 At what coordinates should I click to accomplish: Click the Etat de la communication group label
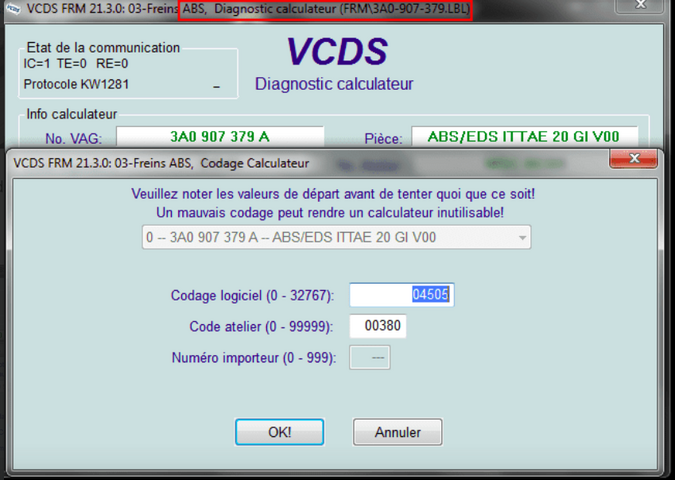click(x=103, y=47)
